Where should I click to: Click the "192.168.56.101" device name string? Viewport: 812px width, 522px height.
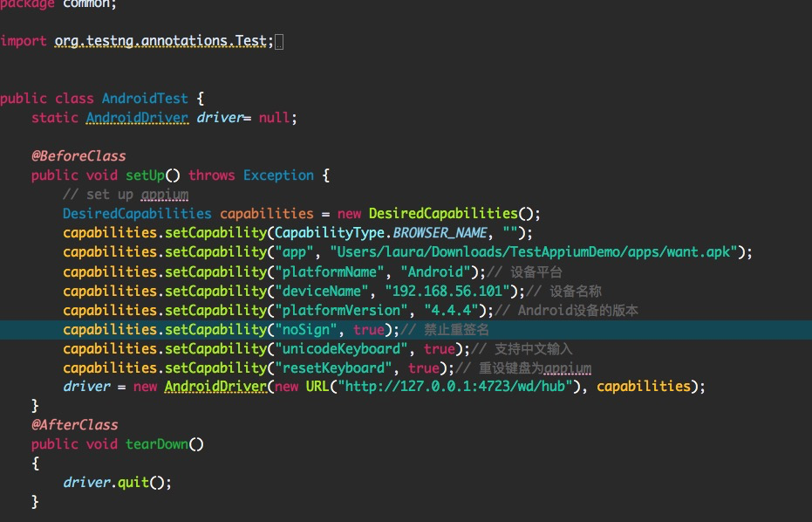tap(447, 291)
